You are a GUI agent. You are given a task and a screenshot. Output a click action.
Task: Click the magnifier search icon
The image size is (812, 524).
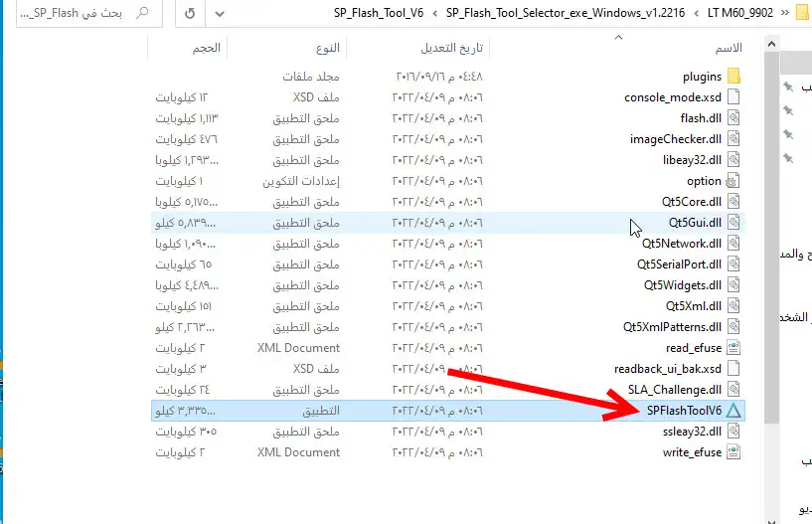coord(143,14)
